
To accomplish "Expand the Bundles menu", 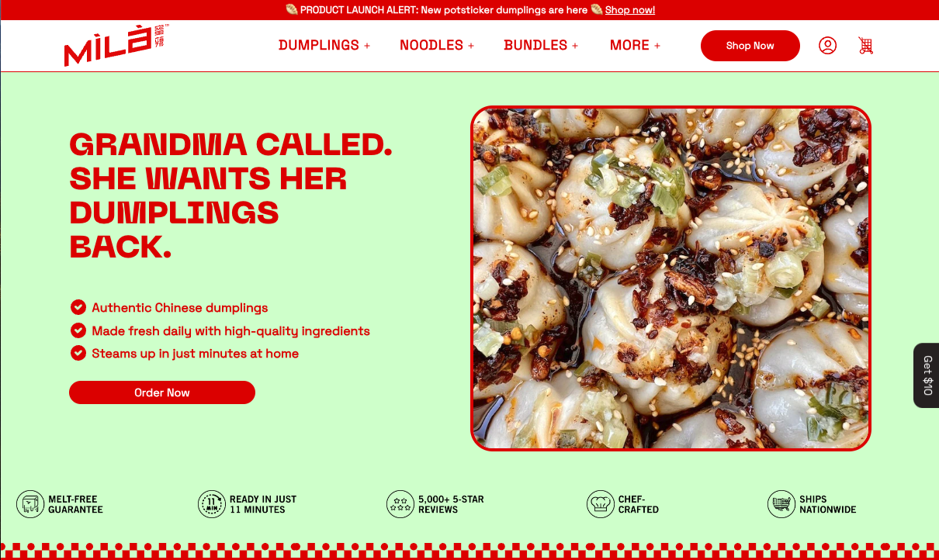I will point(541,45).
